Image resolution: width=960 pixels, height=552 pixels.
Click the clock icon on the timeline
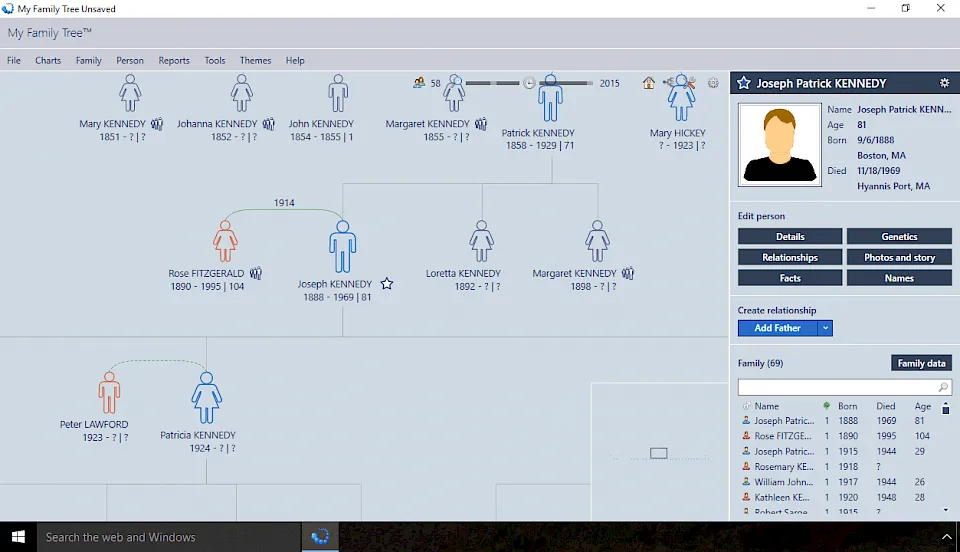point(529,83)
